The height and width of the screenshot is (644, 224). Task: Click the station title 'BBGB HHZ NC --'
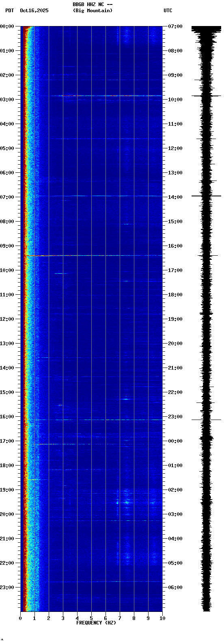[93, 4]
